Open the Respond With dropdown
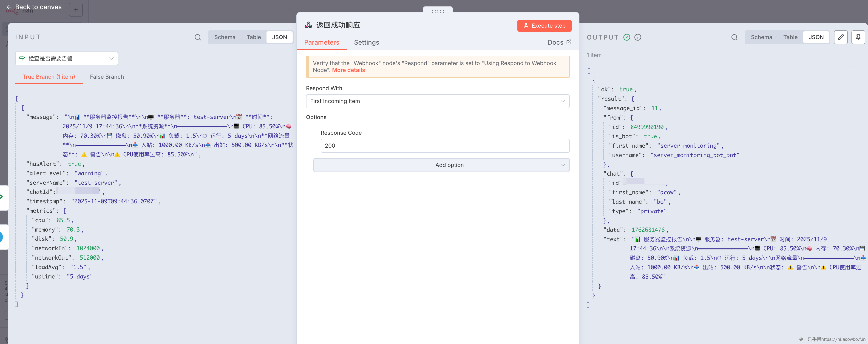868x344 pixels. (437, 101)
